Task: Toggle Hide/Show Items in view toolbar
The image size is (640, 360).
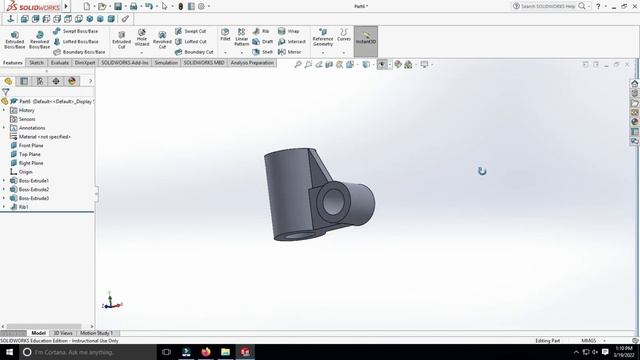Action: [x=382, y=64]
